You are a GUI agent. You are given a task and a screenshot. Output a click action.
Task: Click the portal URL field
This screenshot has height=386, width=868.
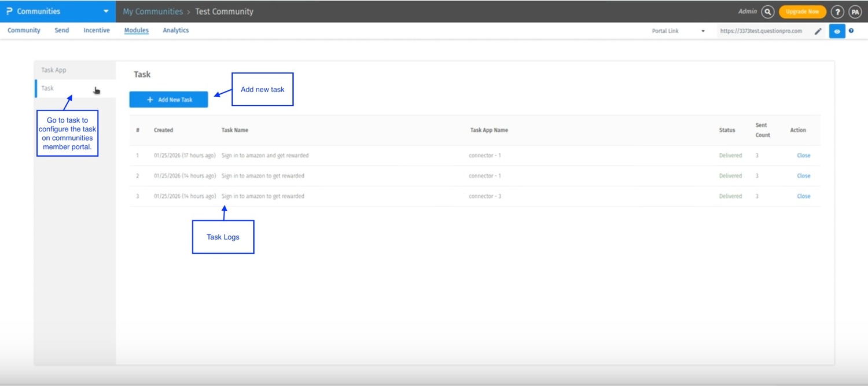(x=762, y=31)
